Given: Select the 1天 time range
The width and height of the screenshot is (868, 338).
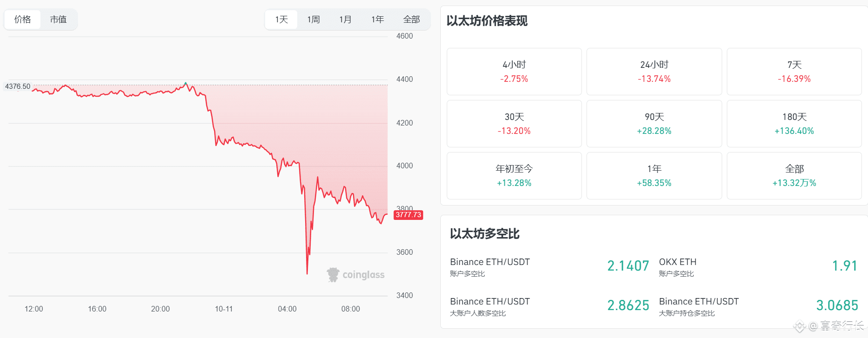Looking at the screenshot, I should pyautogui.click(x=281, y=20).
